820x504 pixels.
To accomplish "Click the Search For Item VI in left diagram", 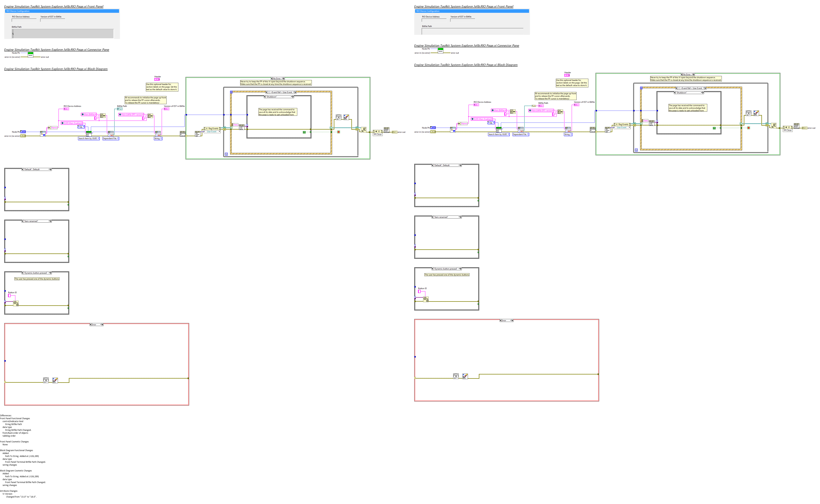I will (89, 134).
